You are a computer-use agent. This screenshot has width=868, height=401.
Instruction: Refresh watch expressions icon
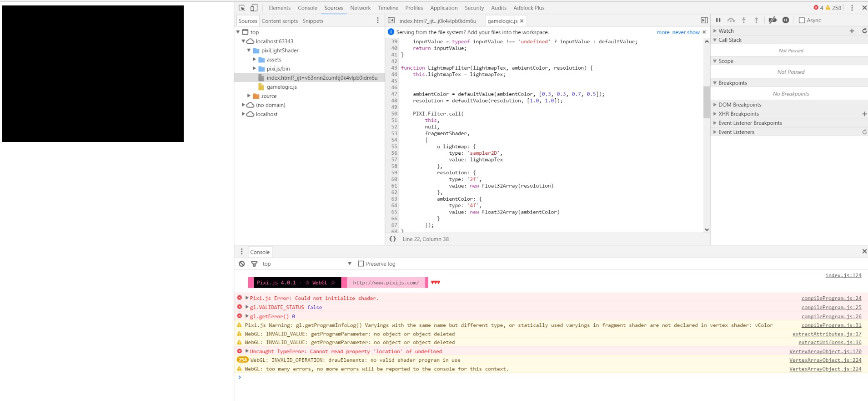[x=864, y=30]
